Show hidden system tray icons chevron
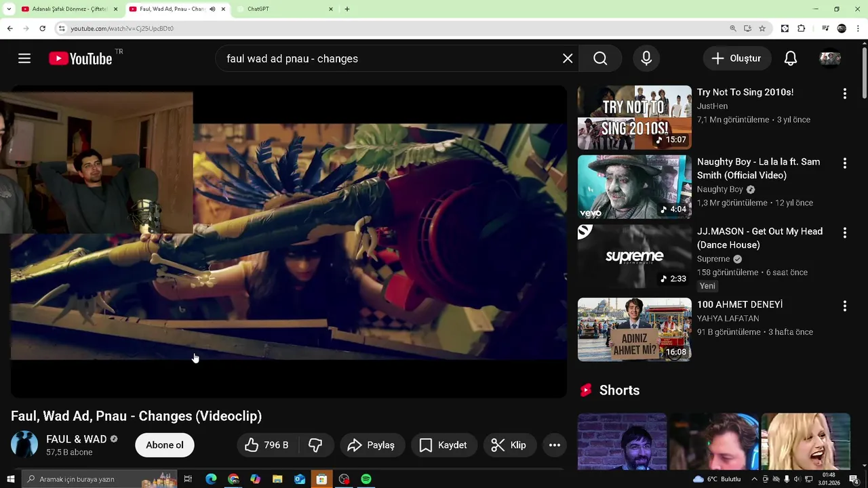 point(754,479)
